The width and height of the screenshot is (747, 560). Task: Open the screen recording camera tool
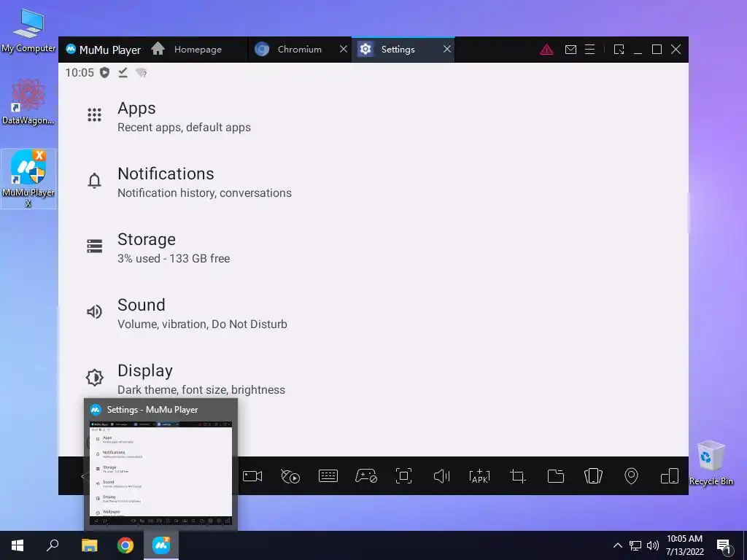252,476
